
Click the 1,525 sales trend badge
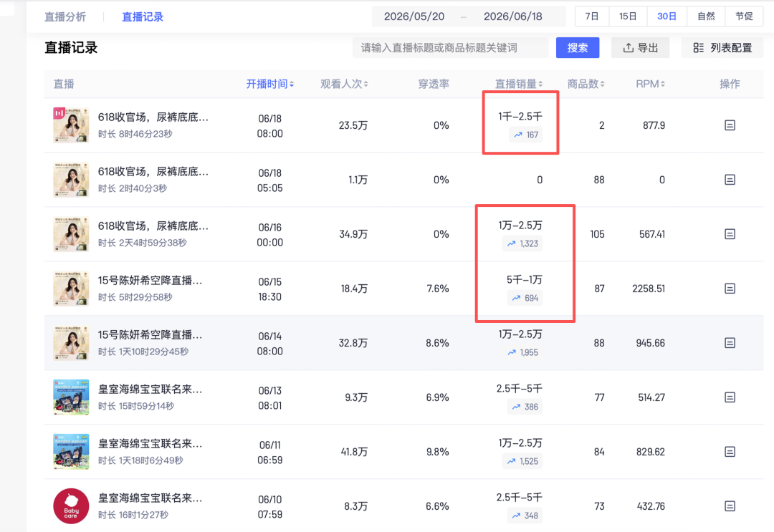522,462
